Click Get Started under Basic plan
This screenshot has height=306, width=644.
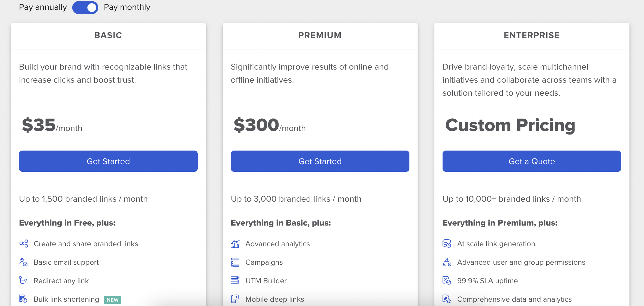point(108,161)
